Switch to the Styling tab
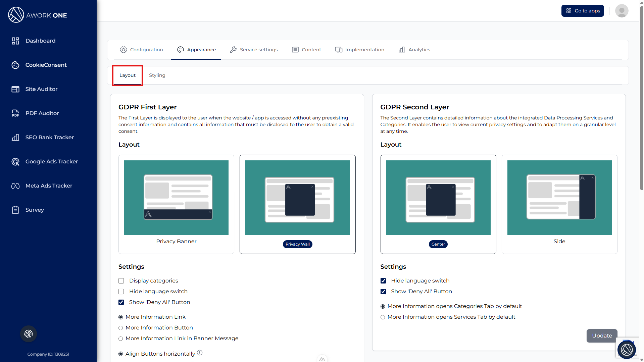This screenshot has width=644, height=362. [x=157, y=75]
